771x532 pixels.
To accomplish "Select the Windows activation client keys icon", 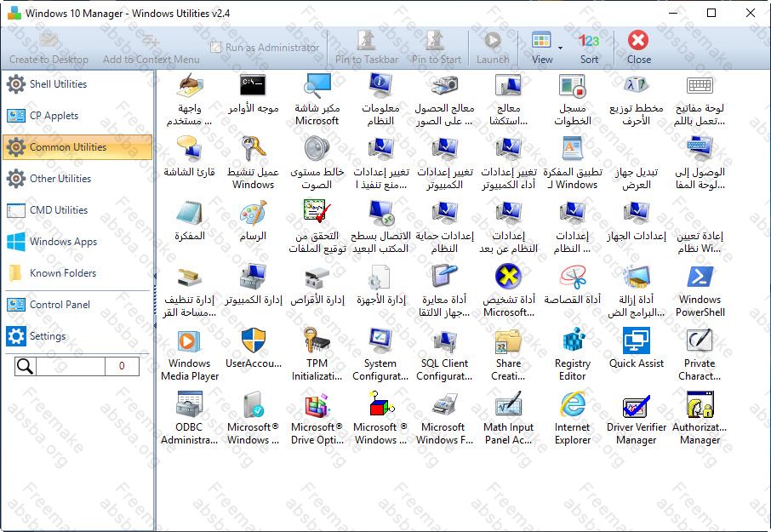I will 254,149.
